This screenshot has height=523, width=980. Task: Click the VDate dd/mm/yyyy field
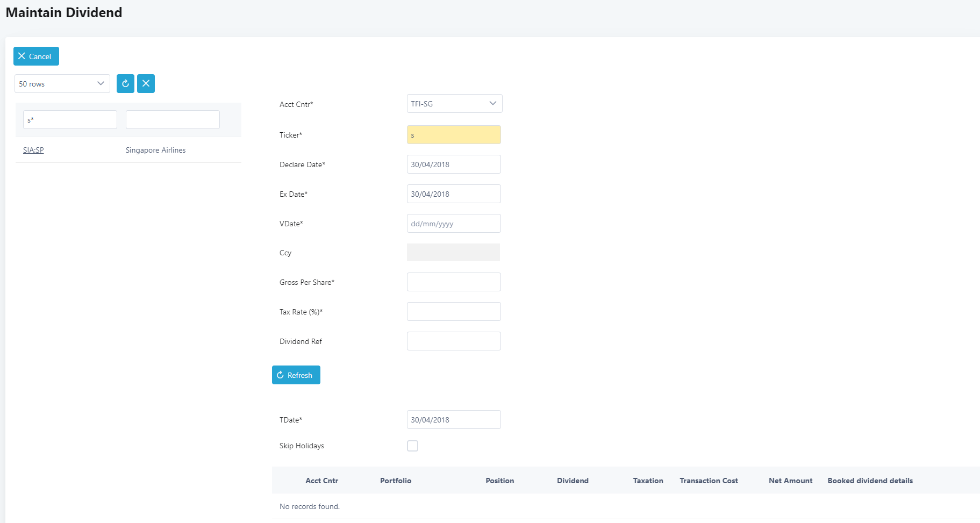point(454,224)
